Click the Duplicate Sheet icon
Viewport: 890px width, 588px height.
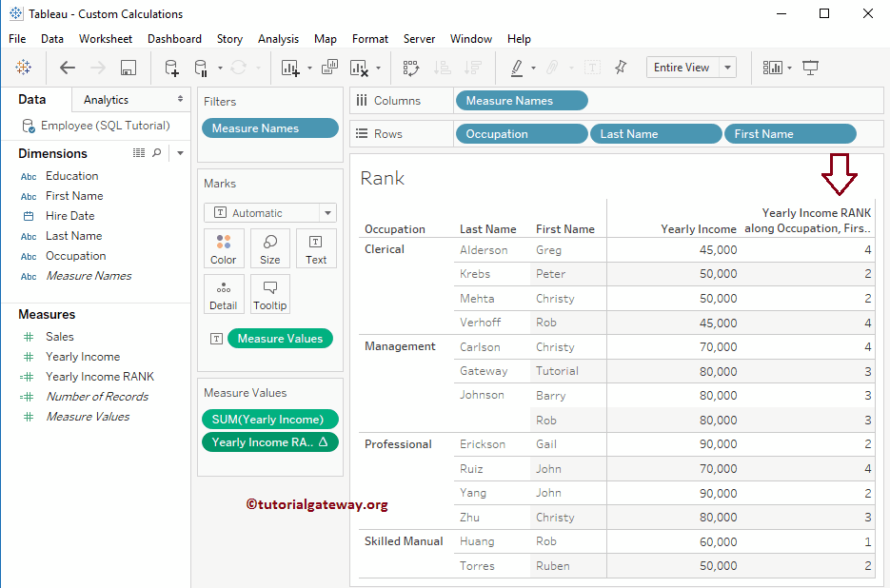(329, 68)
